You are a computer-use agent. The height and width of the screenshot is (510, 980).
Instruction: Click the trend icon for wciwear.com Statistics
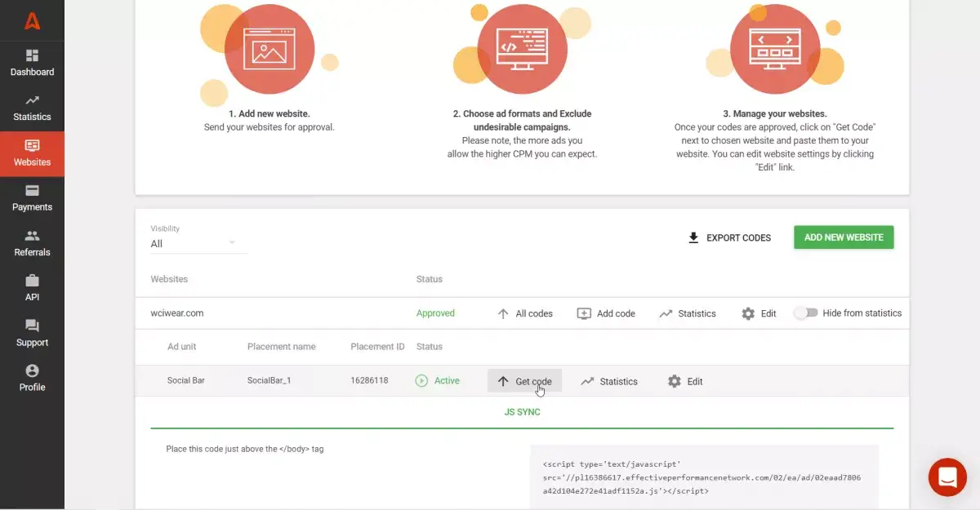(666, 313)
